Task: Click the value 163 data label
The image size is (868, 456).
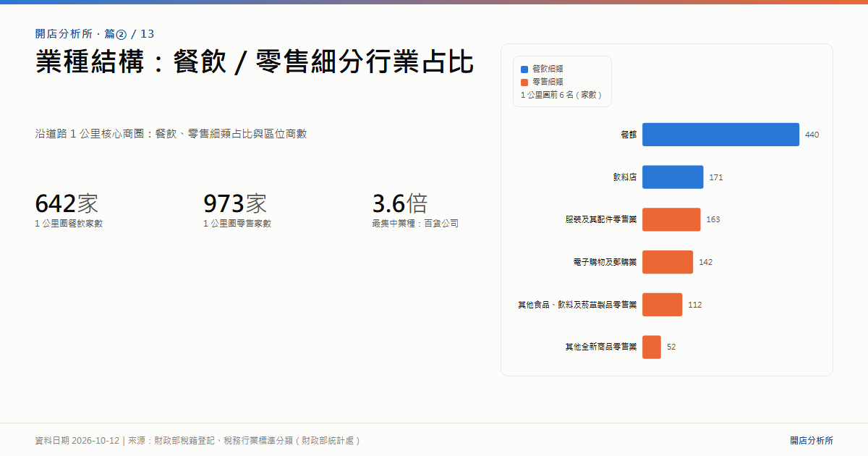Action: tap(713, 219)
